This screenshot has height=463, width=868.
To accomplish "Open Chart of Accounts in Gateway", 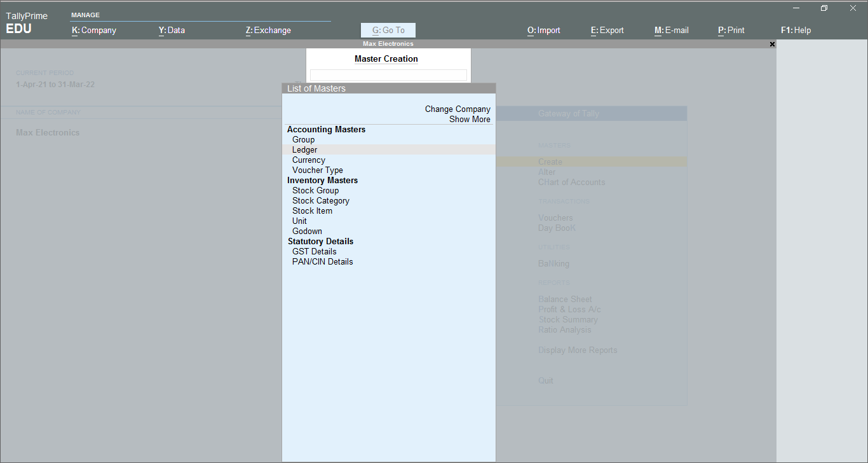I will click(571, 182).
